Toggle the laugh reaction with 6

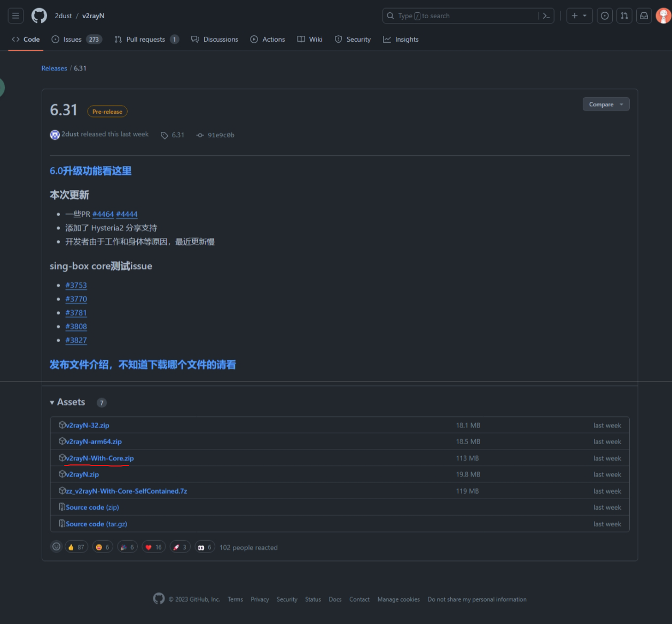click(x=103, y=547)
